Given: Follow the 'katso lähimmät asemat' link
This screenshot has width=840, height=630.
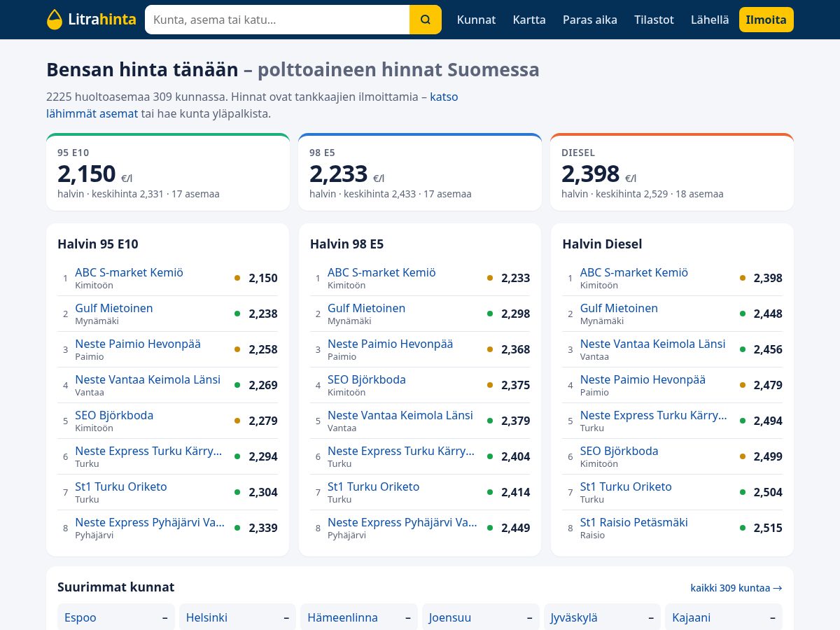Looking at the screenshot, I should [444, 97].
